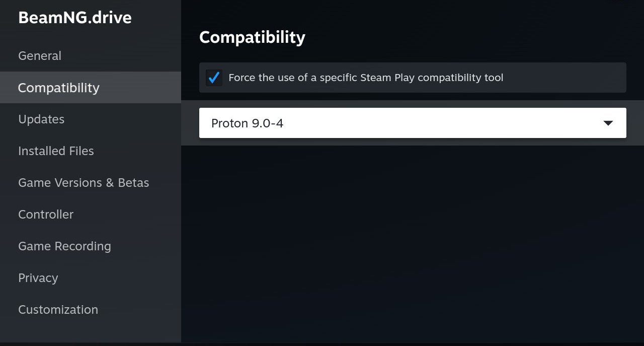Viewport: 644px width, 346px height.
Task: Open the Privacy section
Action: (38, 278)
